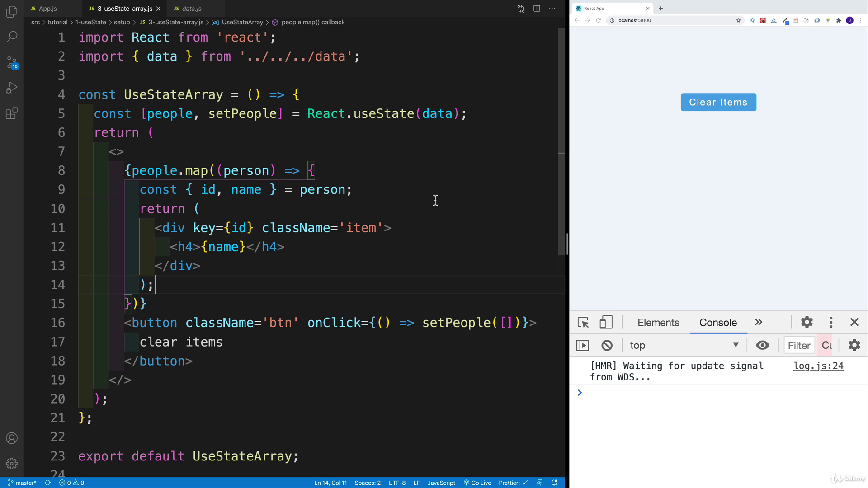Image resolution: width=868 pixels, height=488 pixels.
Task: Change language mode from JavaScript
Action: point(441,483)
